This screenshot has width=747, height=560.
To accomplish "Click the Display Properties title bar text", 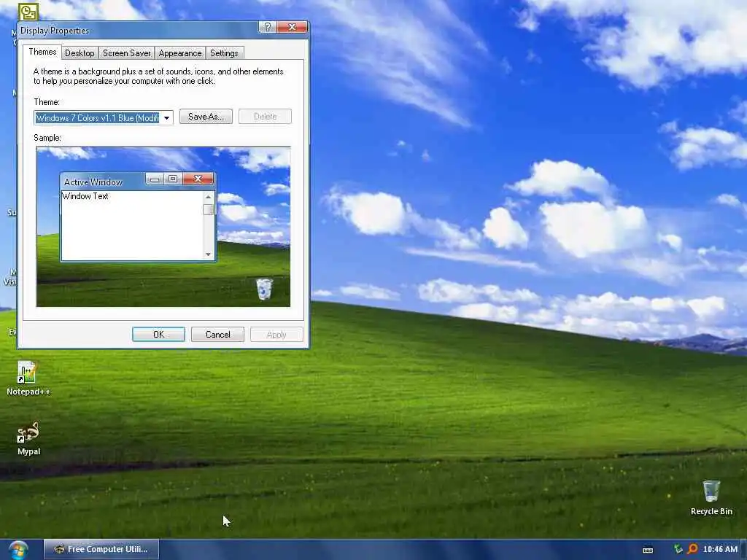I will [x=54, y=31].
